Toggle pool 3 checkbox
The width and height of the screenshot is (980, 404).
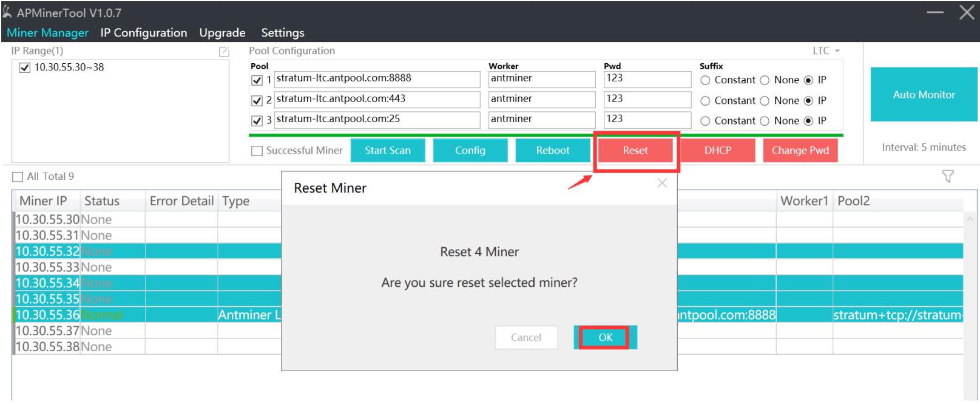pos(257,121)
